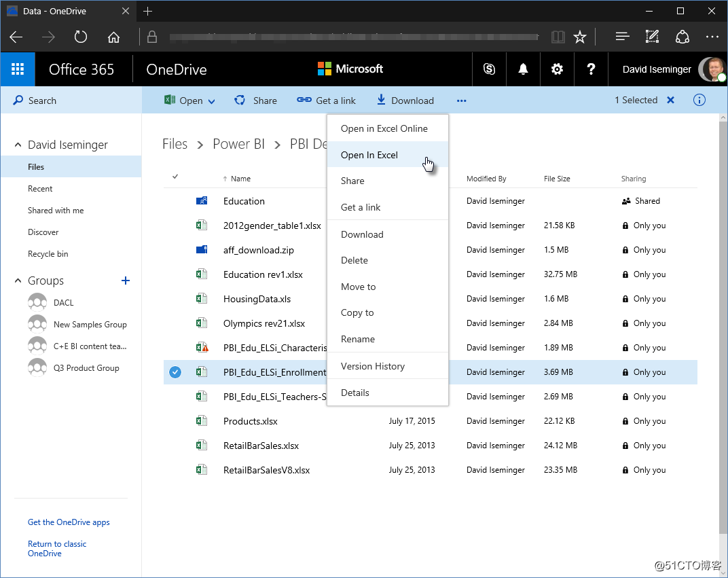Click aff_download.zip file icon
The image size is (728, 578).
pos(202,250)
